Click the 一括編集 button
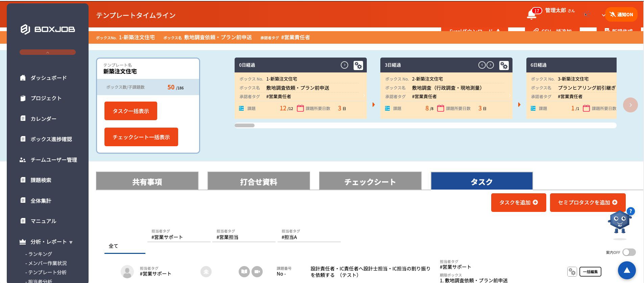 click(x=590, y=271)
